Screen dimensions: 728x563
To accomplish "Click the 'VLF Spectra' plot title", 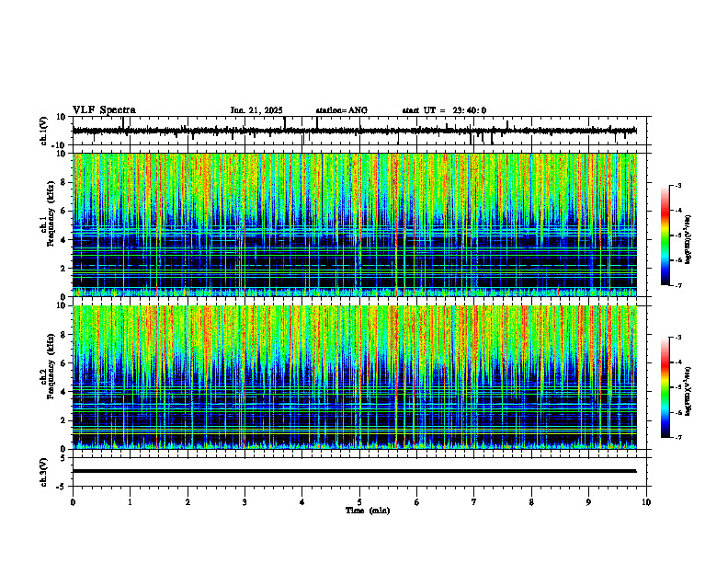I will tap(104, 110).
